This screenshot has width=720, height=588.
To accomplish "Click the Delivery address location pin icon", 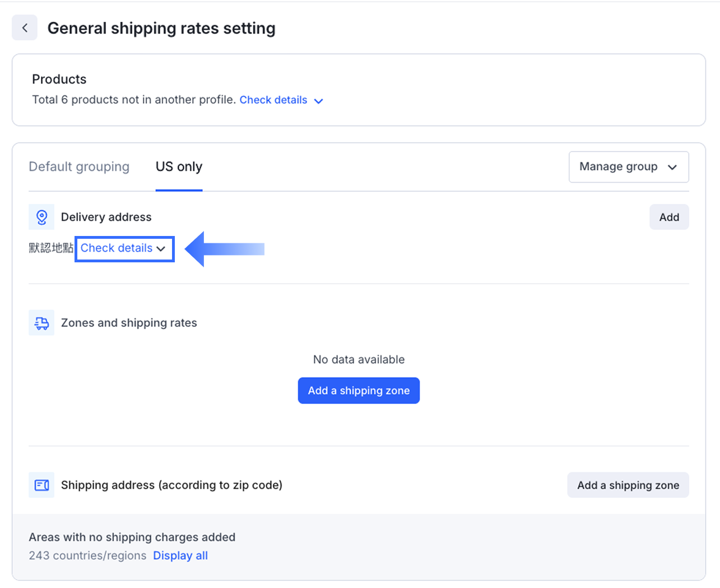I will point(41,217).
